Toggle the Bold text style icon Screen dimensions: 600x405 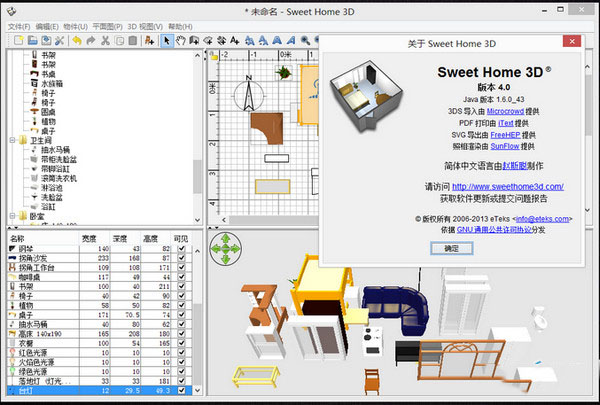click(277, 40)
